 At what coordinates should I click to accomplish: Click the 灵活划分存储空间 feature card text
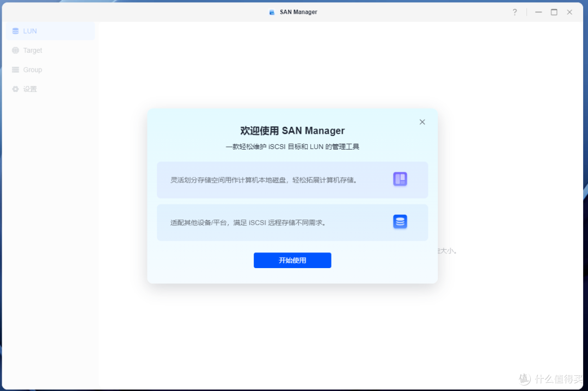264,180
